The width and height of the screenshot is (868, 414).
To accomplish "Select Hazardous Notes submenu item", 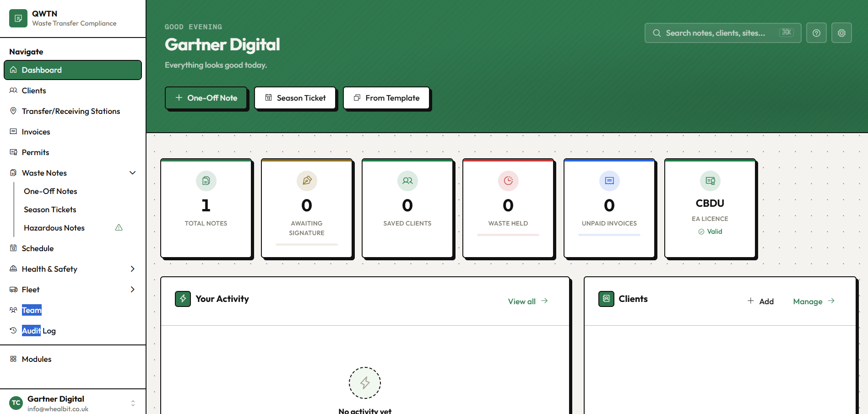I will (x=54, y=228).
